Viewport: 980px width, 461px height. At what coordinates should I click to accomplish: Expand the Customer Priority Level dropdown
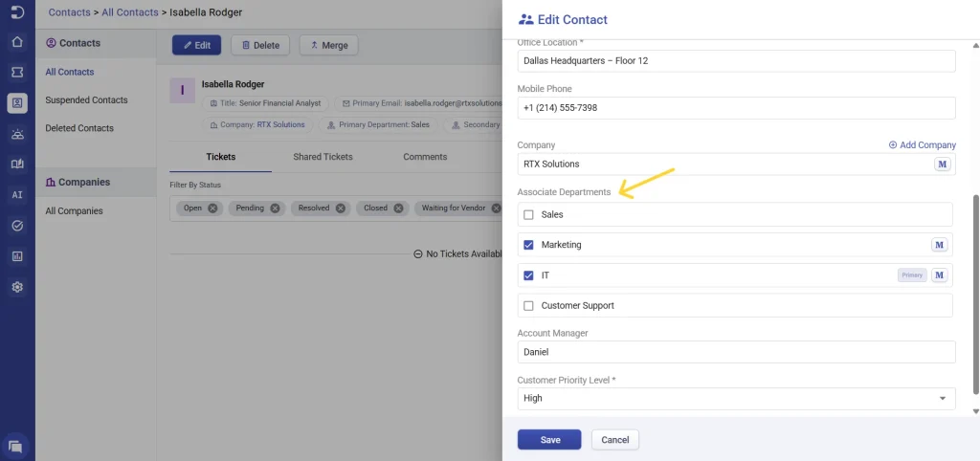tap(942, 398)
